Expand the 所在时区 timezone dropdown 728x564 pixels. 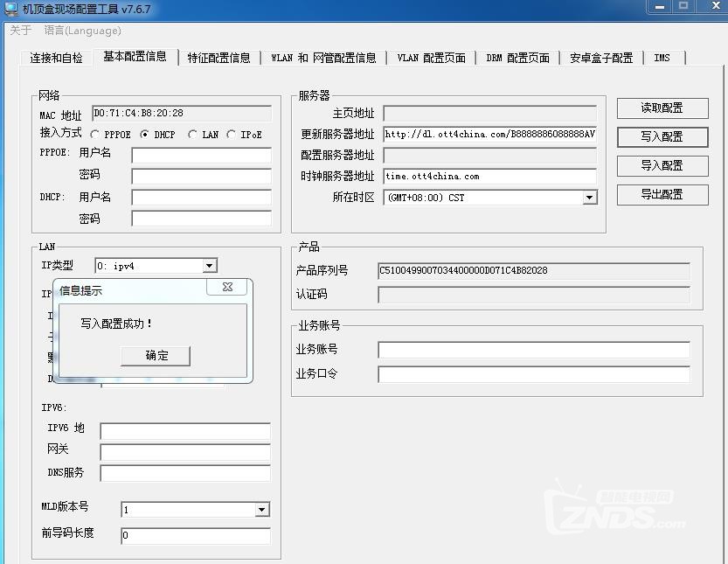pyautogui.click(x=589, y=198)
